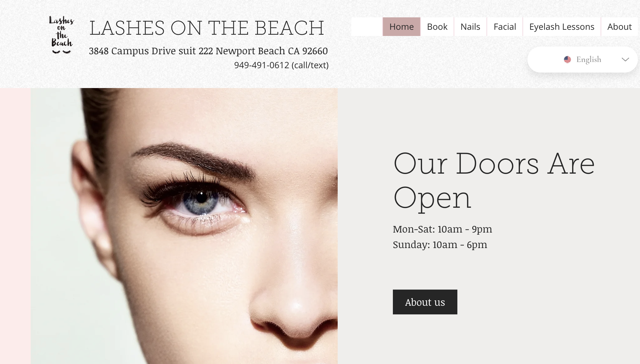The width and height of the screenshot is (640, 364).
Task: Click the eye close-up hero photo
Action: (184, 226)
